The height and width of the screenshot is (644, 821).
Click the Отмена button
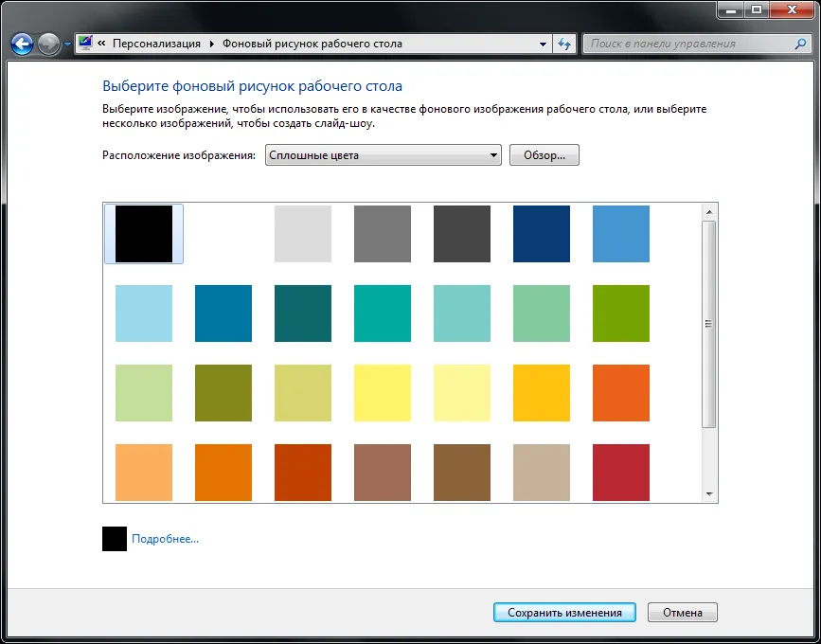click(x=683, y=613)
